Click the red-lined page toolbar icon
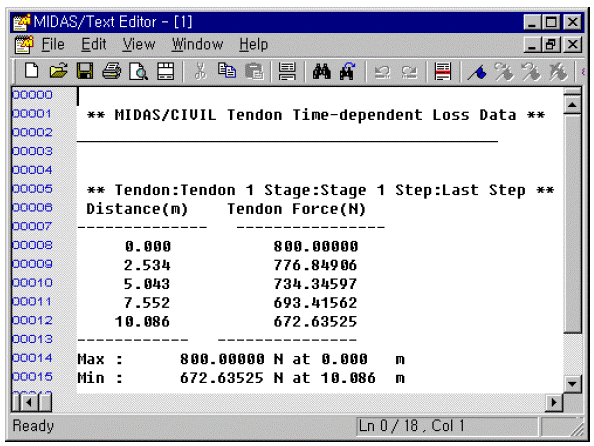The width and height of the screenshot is (594, 446). (442, 71)
